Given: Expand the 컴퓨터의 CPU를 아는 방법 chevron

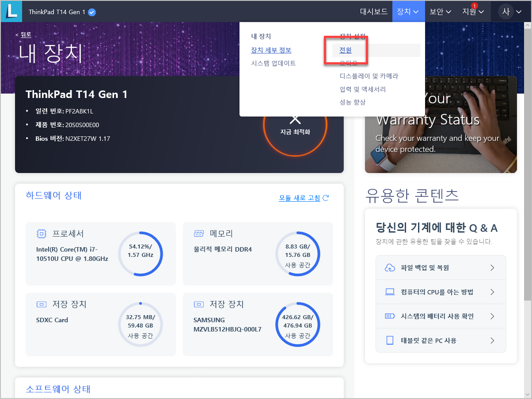Looking at the screenshot, I should [492, 292].
